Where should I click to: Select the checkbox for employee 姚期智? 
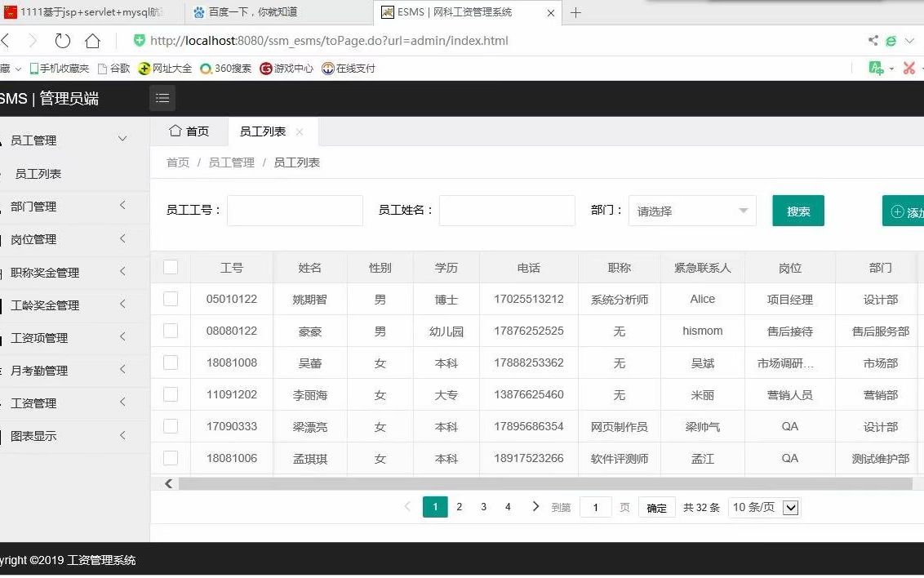[171, 299]
